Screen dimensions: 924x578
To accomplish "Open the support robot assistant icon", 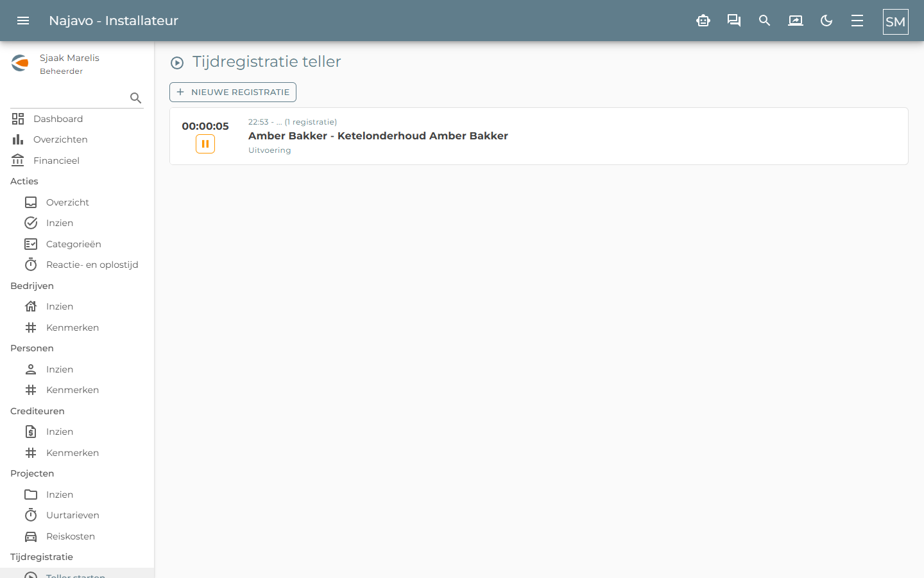I will [x=703, y=21].
